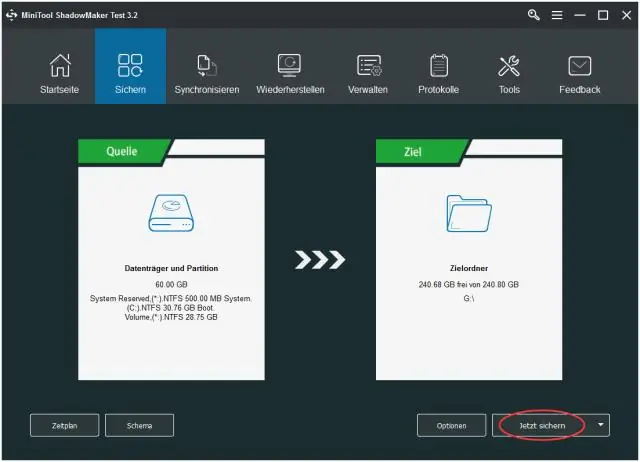Open the Feedback envelope icon

click(580, 66)
